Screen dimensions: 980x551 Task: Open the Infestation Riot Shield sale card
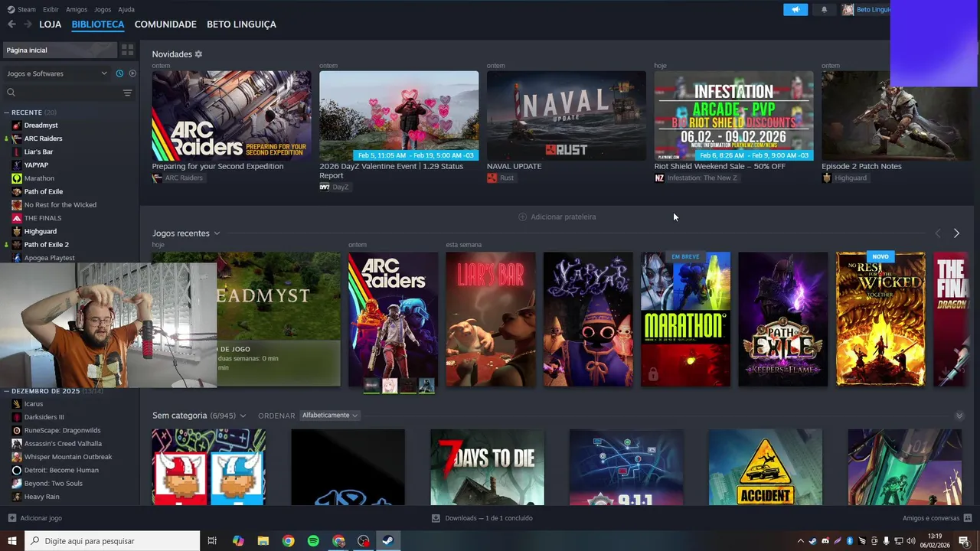733,116
